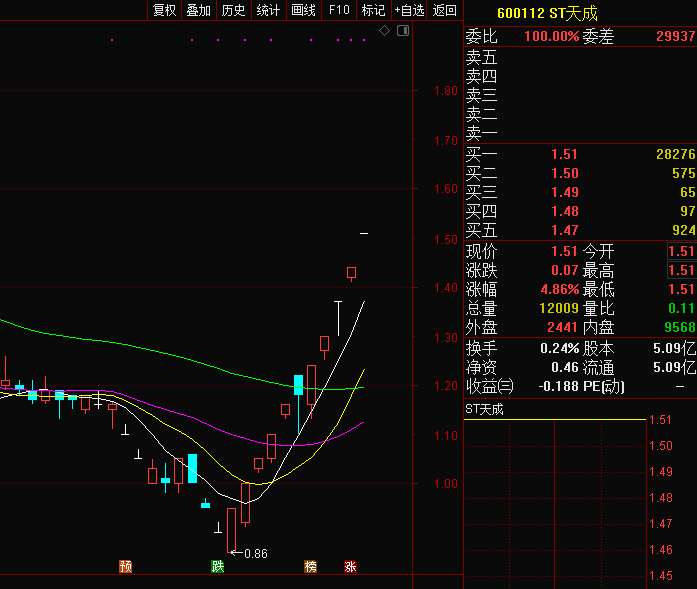The height and width of the screenshot is (589, 697).
Task: Open the 叠加 overlay option
Action: [199, 10]
